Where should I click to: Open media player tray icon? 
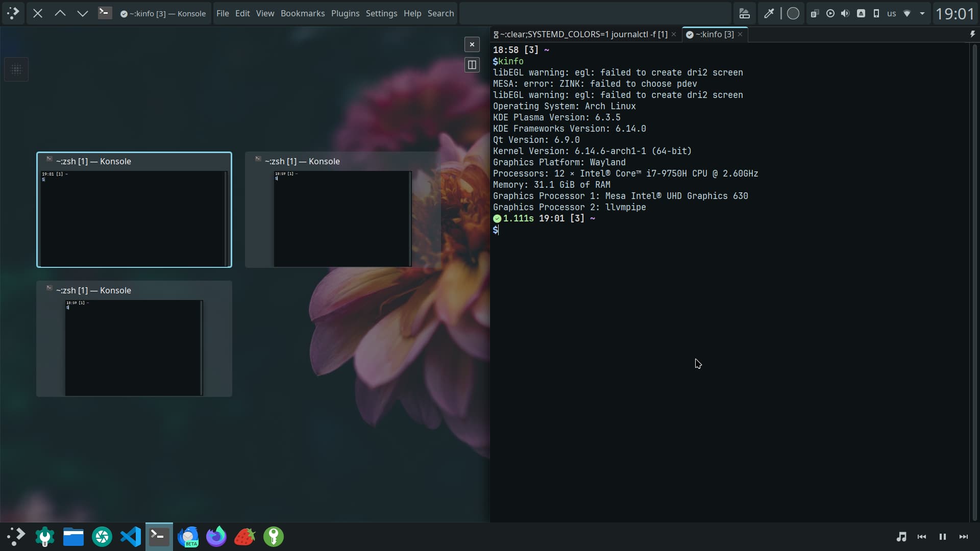tap(830, 13)
